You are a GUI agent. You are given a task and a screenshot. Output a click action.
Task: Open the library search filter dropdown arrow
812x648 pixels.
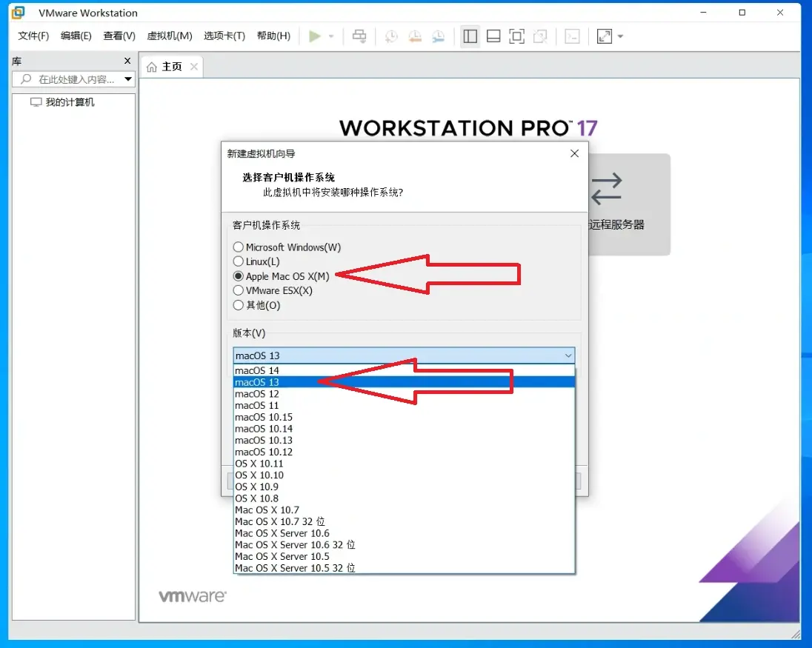tap(128, 79)
